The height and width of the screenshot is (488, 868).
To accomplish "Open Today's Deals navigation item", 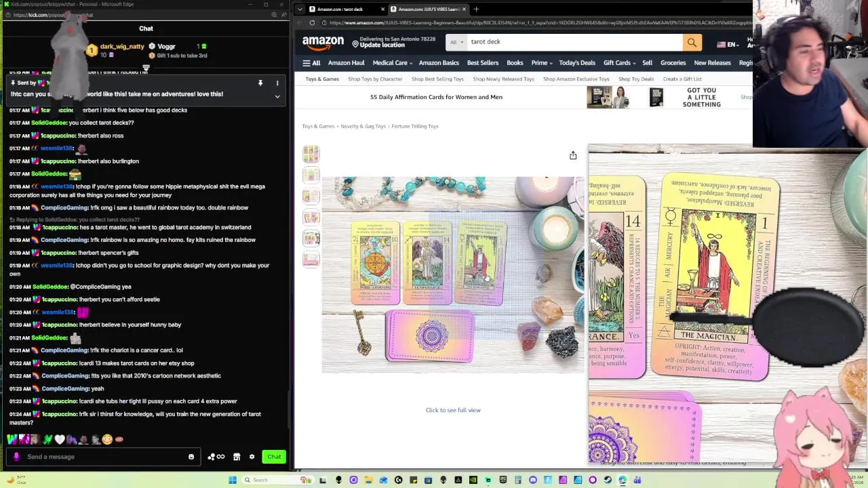I will [x=577, y=63].
